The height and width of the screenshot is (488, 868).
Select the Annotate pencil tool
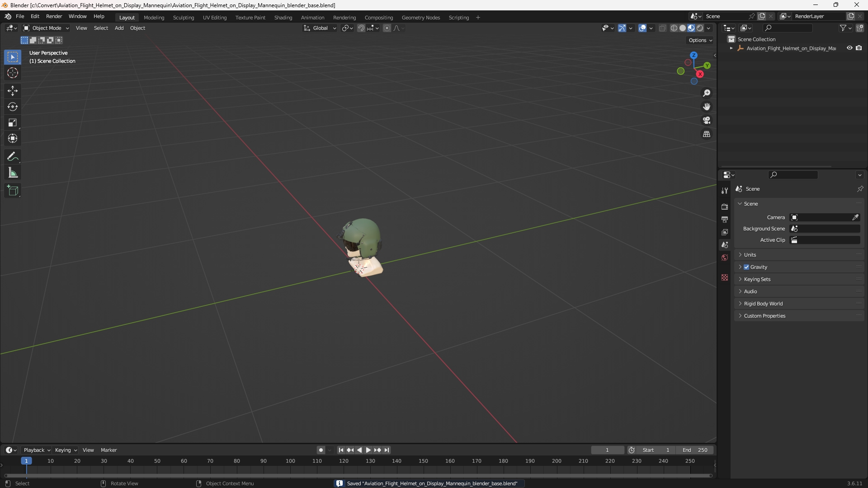point(13,157)
